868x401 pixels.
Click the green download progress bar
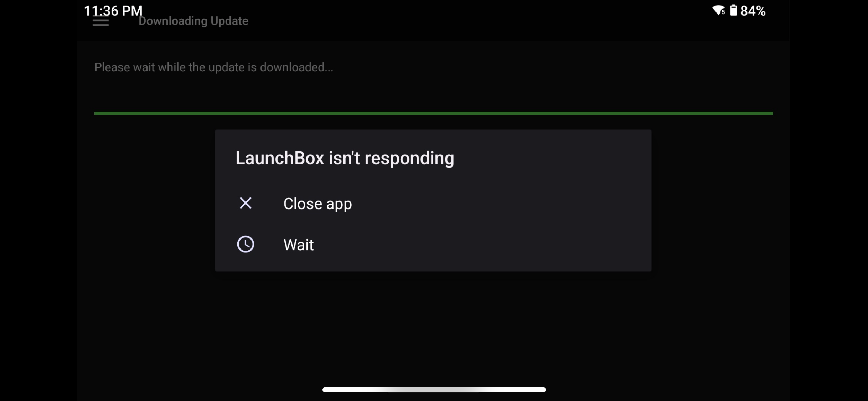pyautogui.click(x=433, y=113)
